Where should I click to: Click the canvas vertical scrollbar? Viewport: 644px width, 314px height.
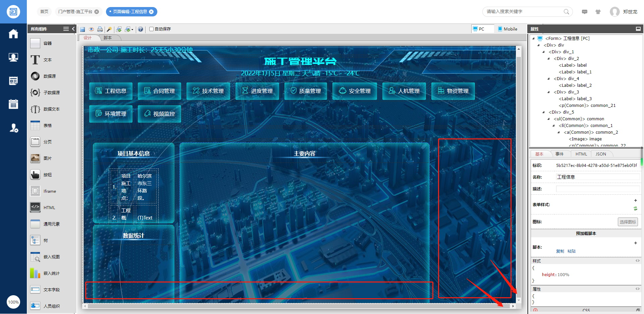click(519, 168)
